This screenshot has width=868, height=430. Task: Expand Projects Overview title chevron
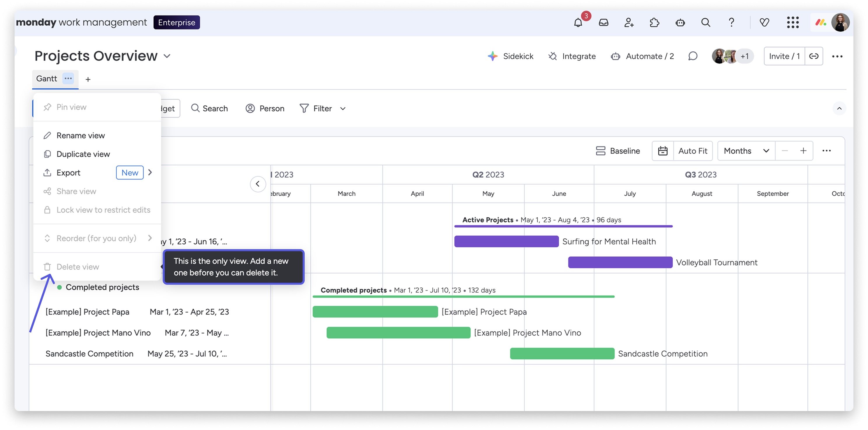(x=167, y=56)
